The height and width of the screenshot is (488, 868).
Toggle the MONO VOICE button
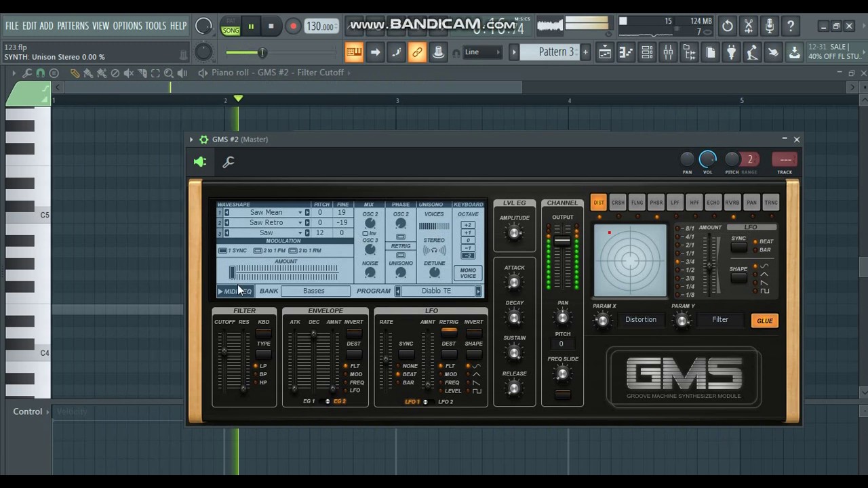(x=468, y=273)
